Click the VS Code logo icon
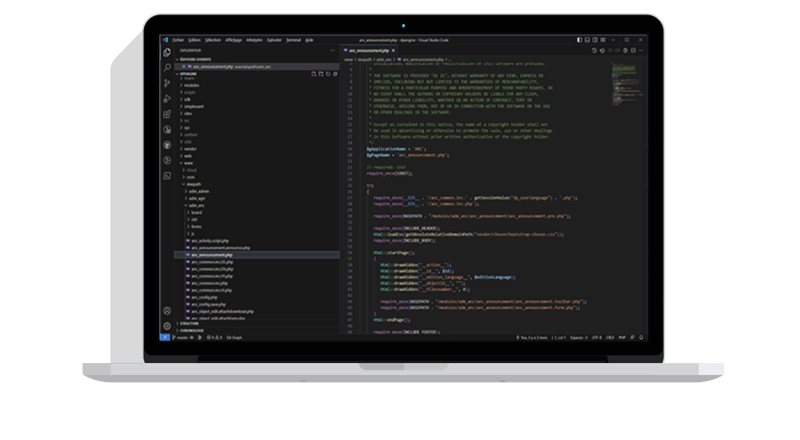 coord(165,40)
